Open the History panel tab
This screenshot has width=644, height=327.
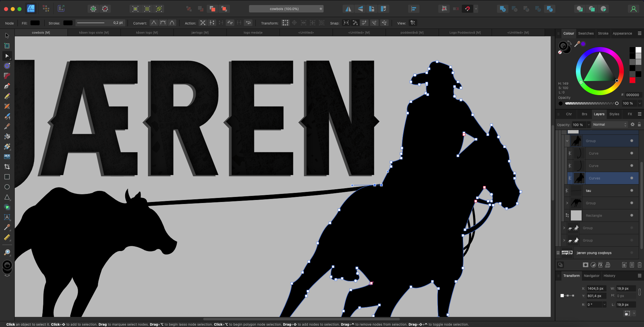[x=609, y=276]
